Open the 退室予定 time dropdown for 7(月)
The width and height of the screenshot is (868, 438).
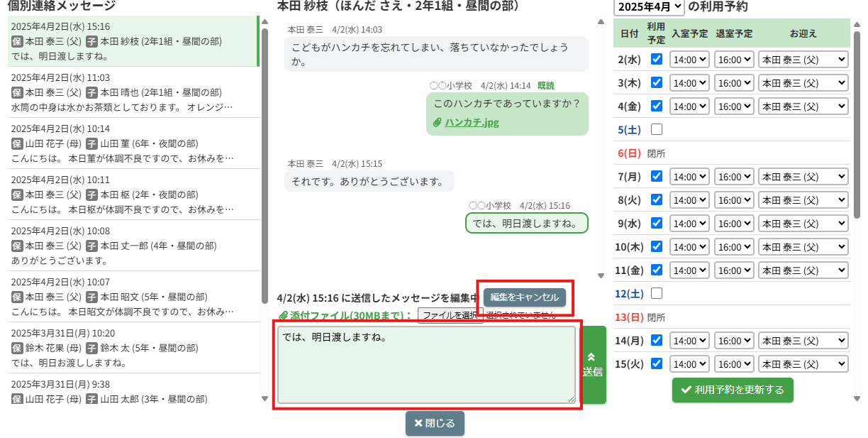pos(734,176)
